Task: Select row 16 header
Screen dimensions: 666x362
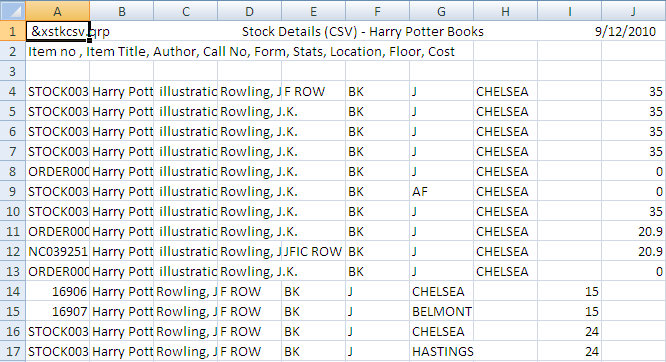Action: 13,331
